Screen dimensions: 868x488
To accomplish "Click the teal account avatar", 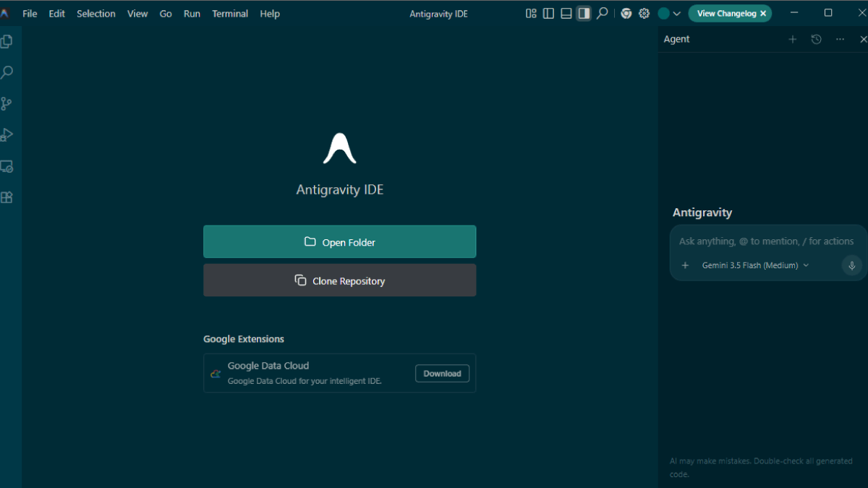I will click(663, 14).
